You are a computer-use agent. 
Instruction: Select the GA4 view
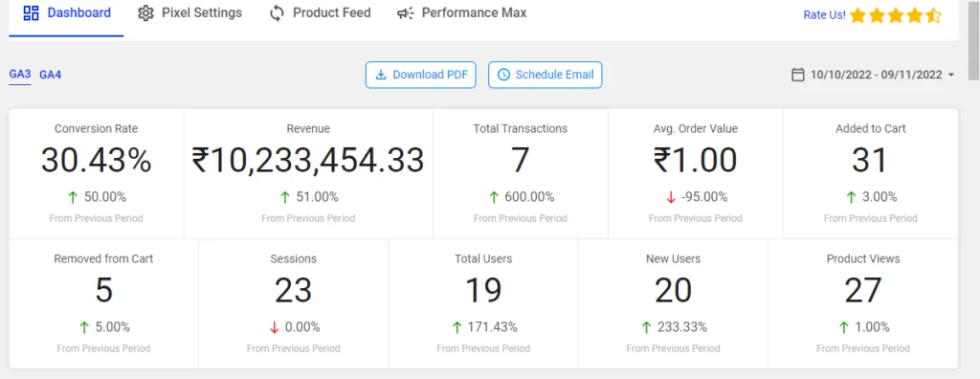point(51,75)
